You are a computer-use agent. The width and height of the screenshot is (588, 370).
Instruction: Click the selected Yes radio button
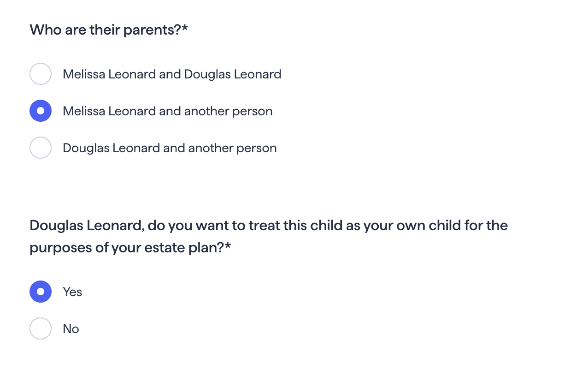[41, 292]
